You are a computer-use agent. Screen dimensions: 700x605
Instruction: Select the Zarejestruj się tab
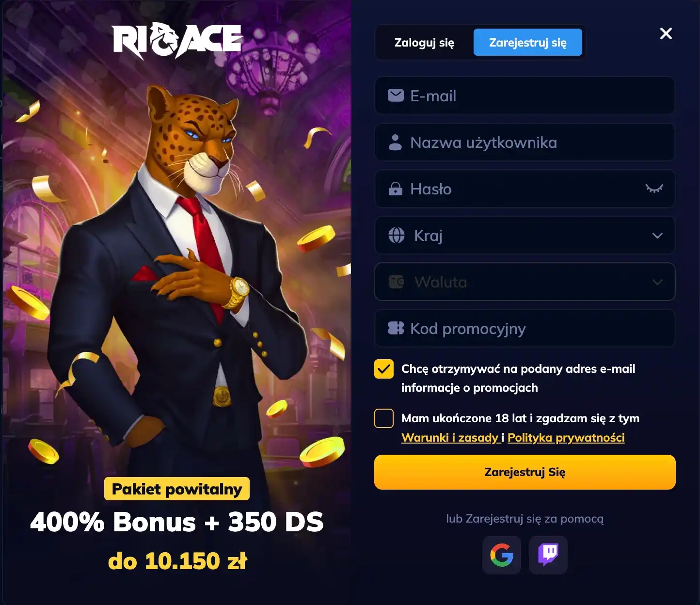coord(528,42)
